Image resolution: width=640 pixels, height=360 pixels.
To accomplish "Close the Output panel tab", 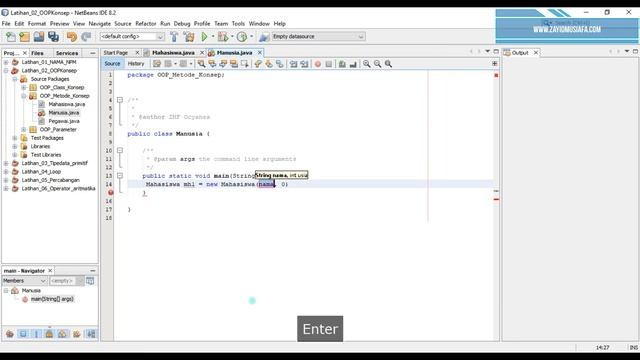I will tap(536, 53).
